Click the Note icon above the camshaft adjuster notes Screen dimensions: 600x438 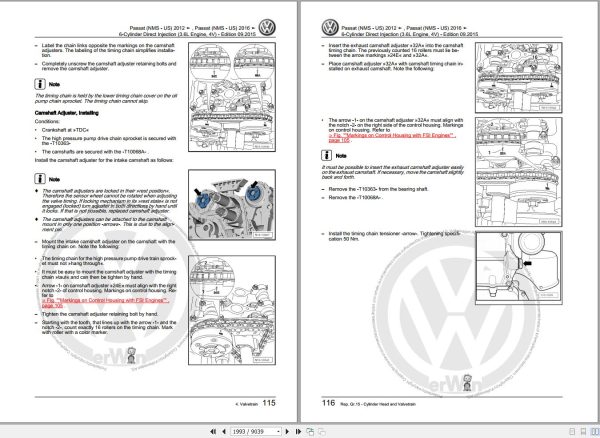pos(40,179)
